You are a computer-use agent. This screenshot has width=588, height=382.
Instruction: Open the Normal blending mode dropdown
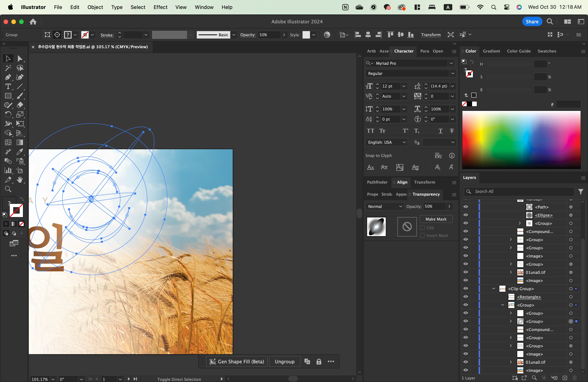pyautogui.click(x=384, y=207)
